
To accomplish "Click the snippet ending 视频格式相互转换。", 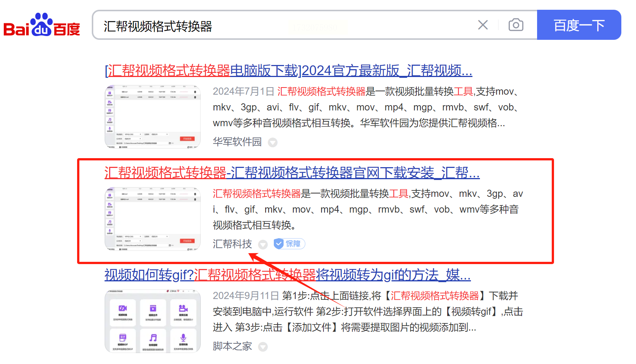I will point(368,210).
